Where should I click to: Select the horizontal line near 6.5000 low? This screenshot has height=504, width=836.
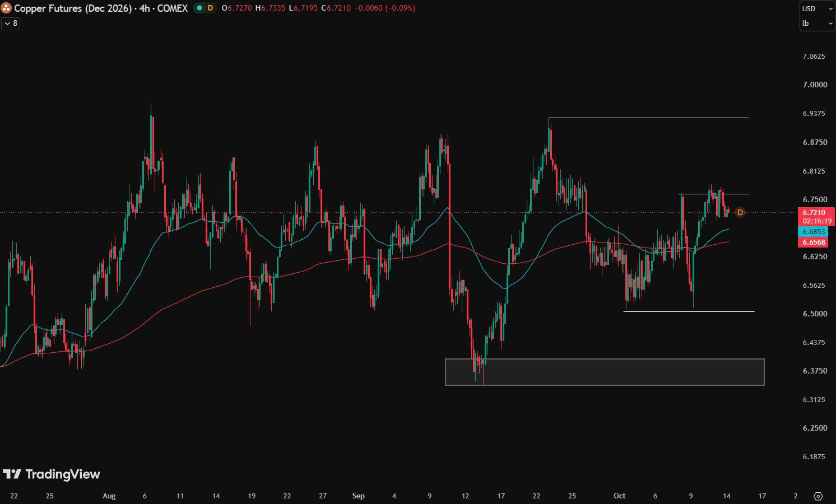[689, 311]
